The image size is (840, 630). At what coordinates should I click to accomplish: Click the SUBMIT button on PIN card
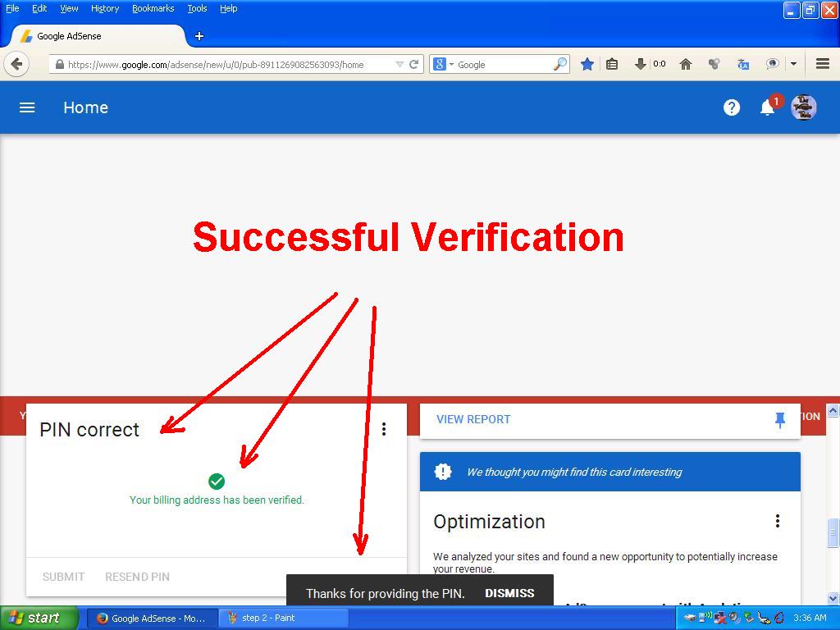tap(64, 577)
